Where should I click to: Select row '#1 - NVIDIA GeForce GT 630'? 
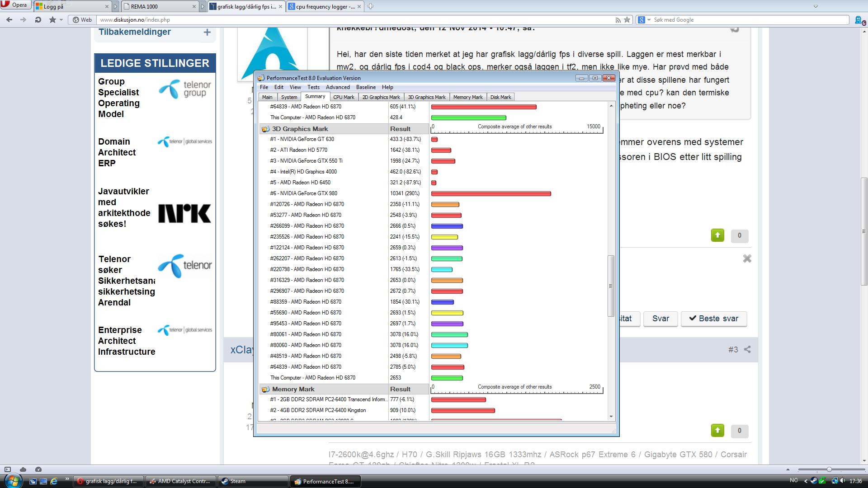[434, 139]
